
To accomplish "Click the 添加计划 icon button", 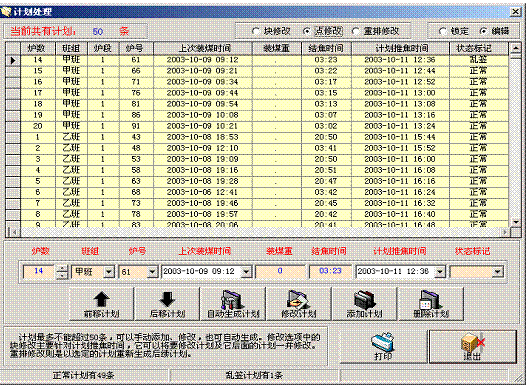I will 365,304.
